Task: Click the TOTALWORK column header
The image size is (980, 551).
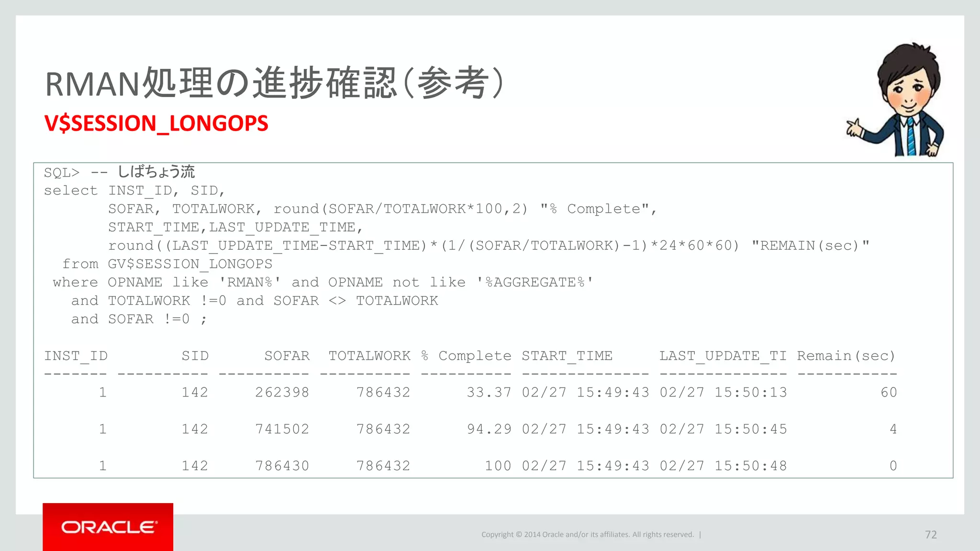Action: pyautogui.click(x=369, y=356)
